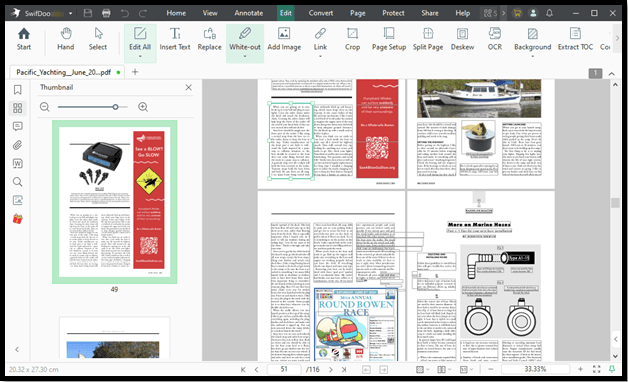Screen dimensions: 628x382
Task: Select the Hand tool
Action: [66, 39]
